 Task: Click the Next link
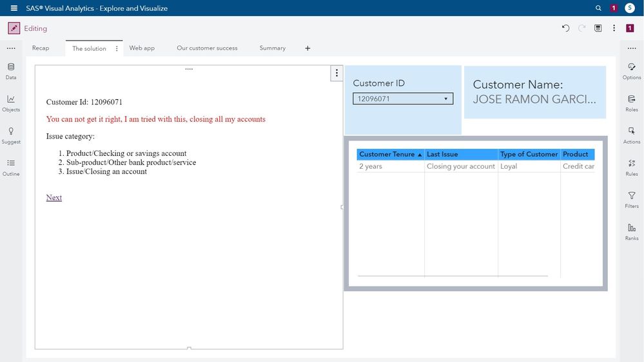click(x=54, y=198)
